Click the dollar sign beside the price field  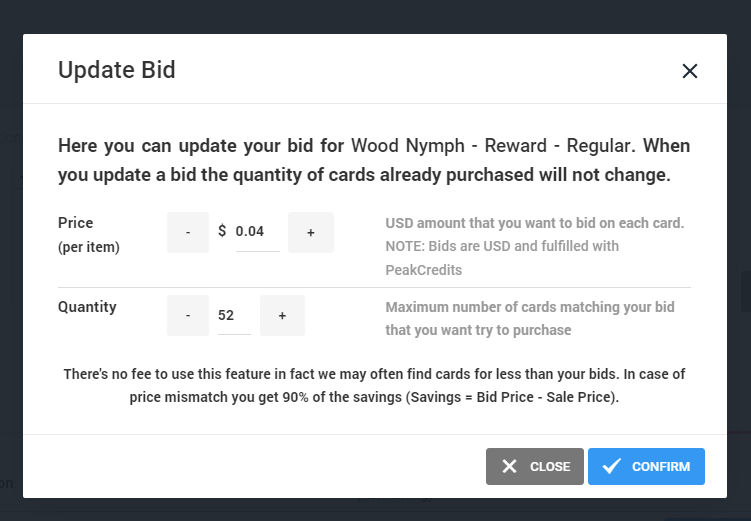click(x=222, y=232)
